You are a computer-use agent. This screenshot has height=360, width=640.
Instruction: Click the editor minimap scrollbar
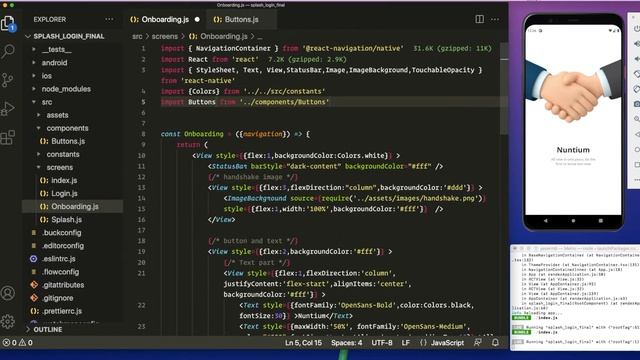point(504,90)
